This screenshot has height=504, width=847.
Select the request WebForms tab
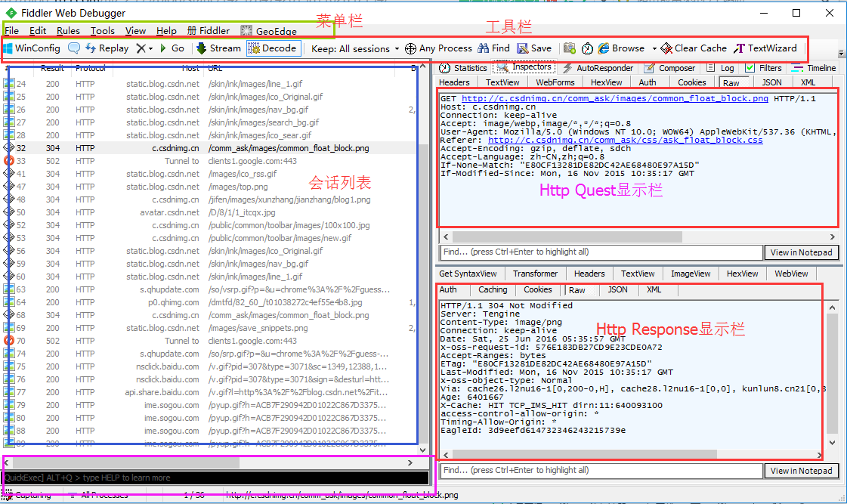pos(555,82)
